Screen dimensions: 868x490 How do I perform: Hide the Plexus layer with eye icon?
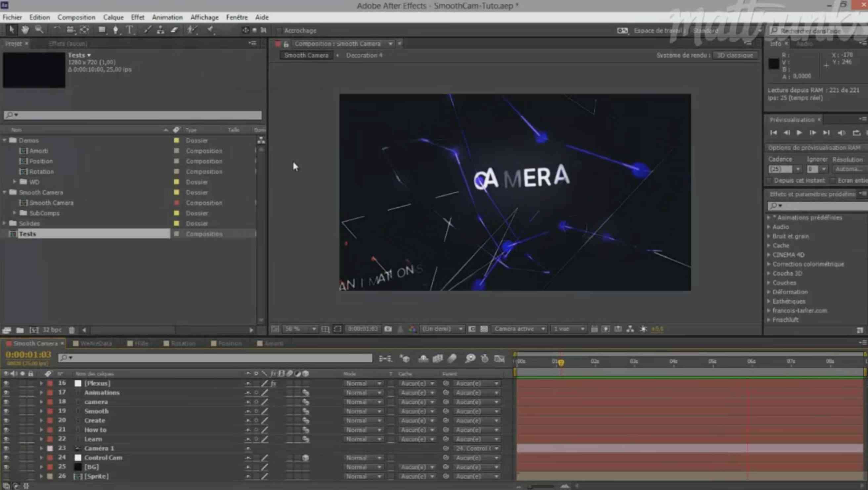6,383
